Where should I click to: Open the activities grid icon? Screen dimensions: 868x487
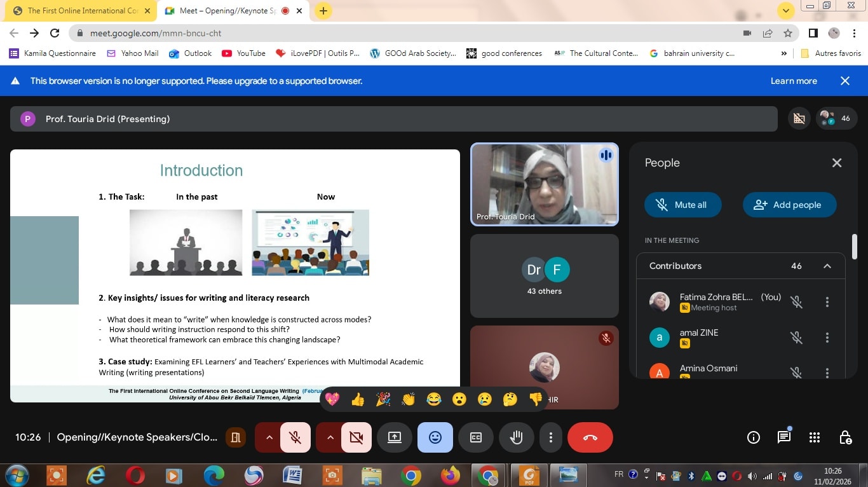pyautogui.click(x=815, y=437)
